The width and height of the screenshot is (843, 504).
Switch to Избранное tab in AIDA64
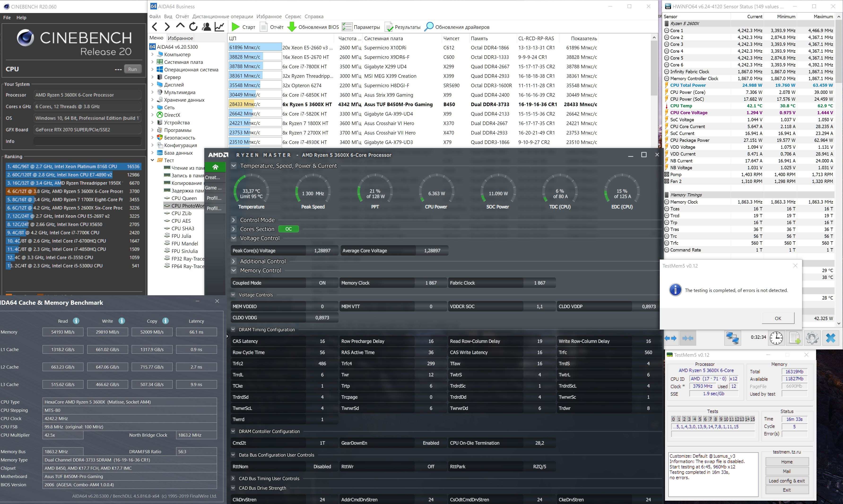(180, 38)
